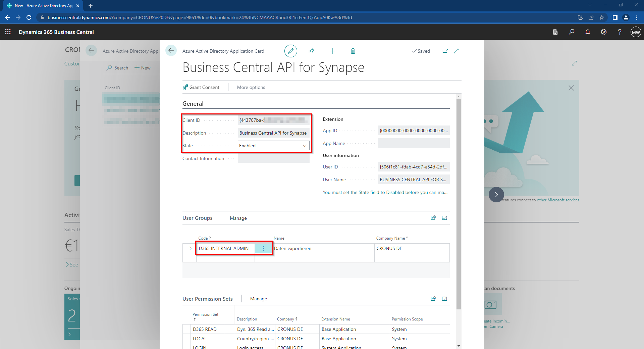Screen dimensions: 644x349
Task: Sort User Groups by Company Name column
Action: [392, 238]
